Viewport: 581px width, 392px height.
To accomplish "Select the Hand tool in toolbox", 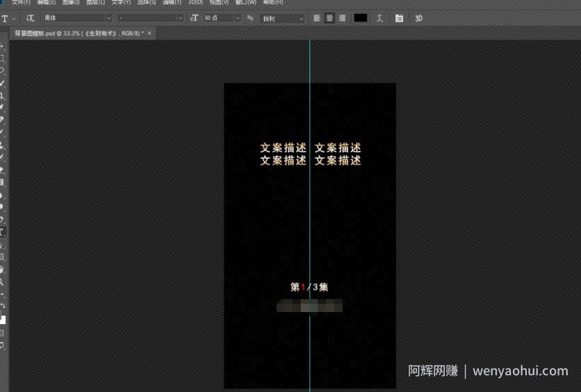I will click(x=2, y=270).
